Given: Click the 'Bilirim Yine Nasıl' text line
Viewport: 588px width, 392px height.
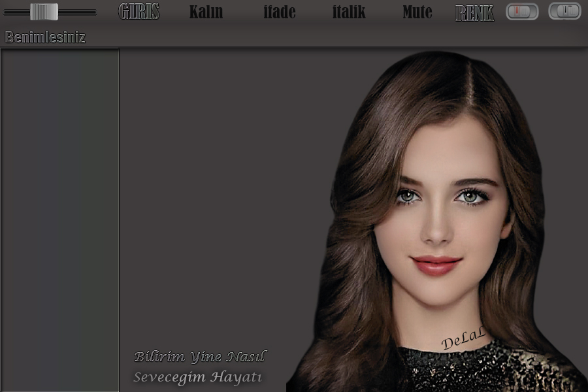Looking at the screenshot, I should click(x=200, y=357).
